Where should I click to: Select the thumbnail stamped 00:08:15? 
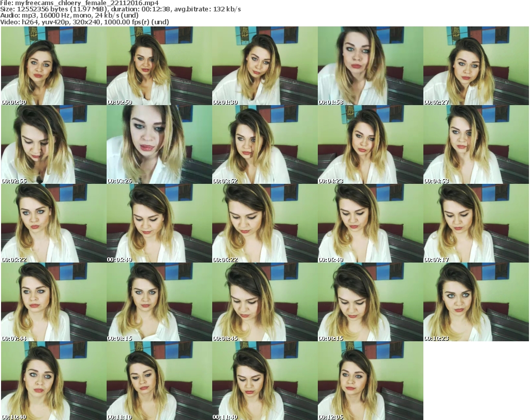pos(159,302)
